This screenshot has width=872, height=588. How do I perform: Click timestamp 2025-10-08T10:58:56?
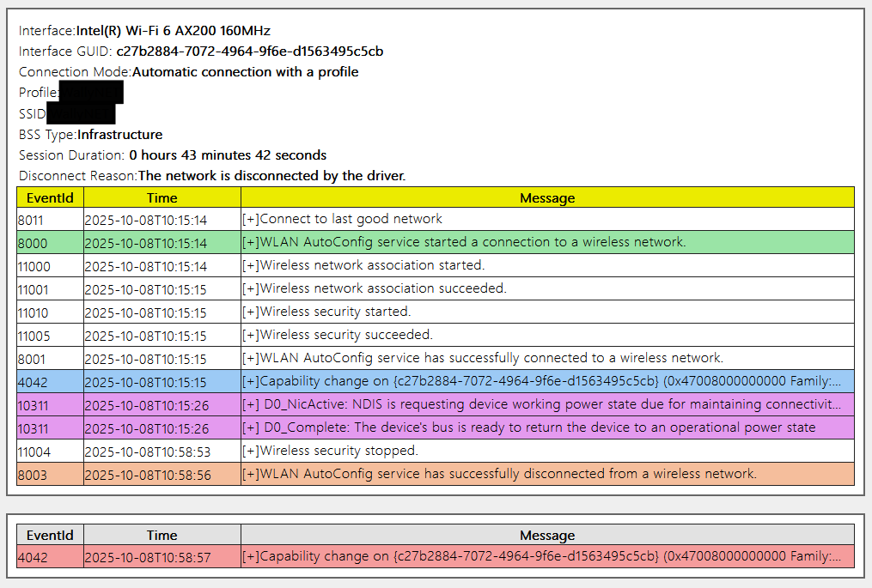[x=148, y=476]
